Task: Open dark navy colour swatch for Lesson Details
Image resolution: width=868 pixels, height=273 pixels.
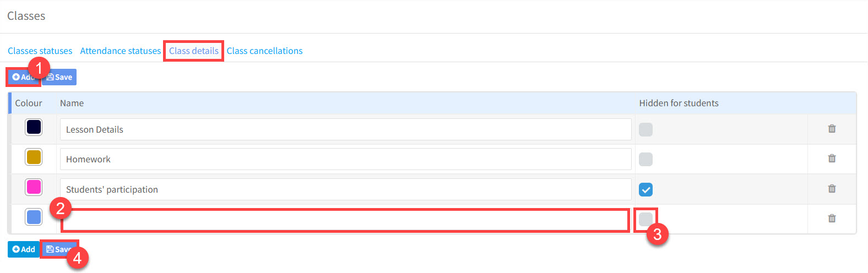Action: [34, 127]
